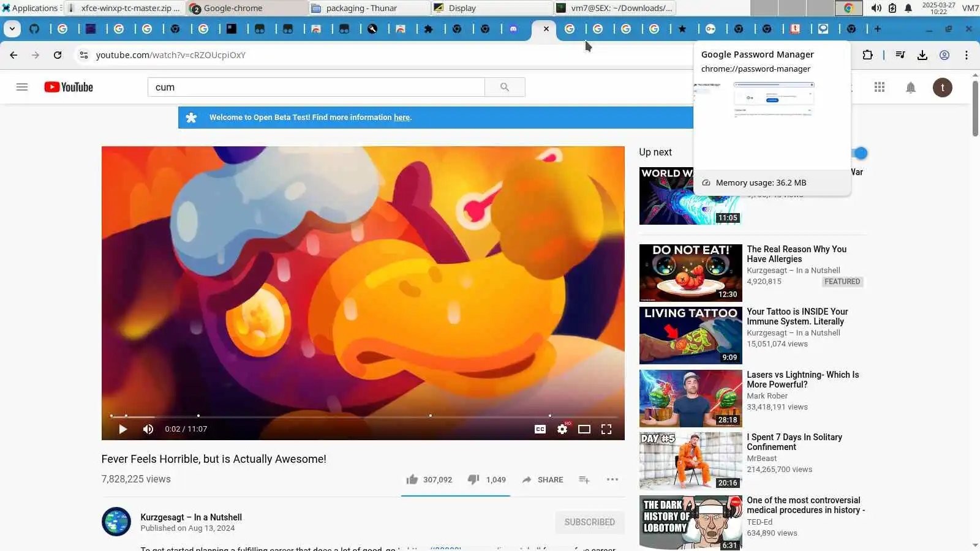Image resolution: width=980 pixels, height=551 pixels.
Task: Reload the current page
Action: [x=58, y=55]
